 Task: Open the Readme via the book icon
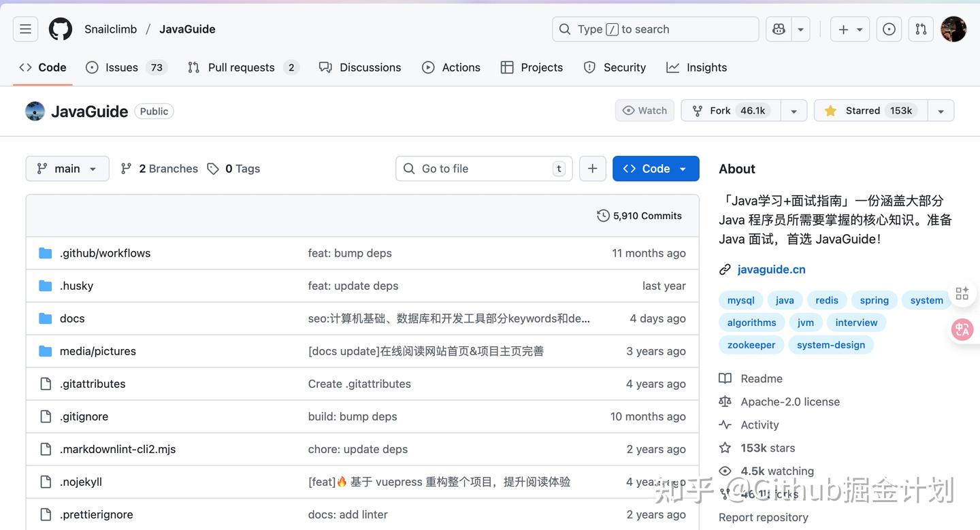(x=725, y=378)
